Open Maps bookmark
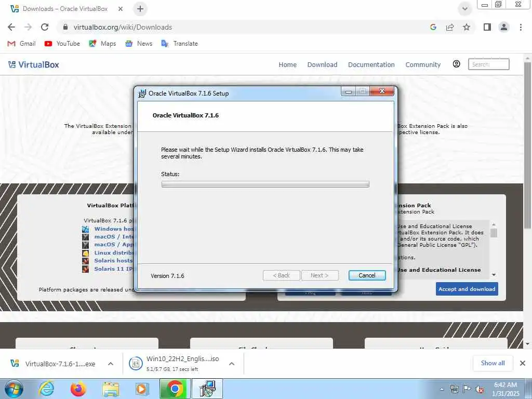 coord(102,44)
